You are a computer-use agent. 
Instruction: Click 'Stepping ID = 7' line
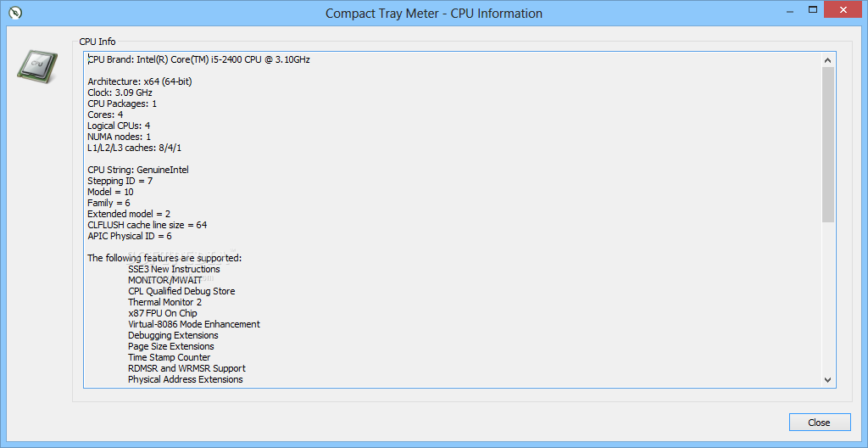(120, 181)
